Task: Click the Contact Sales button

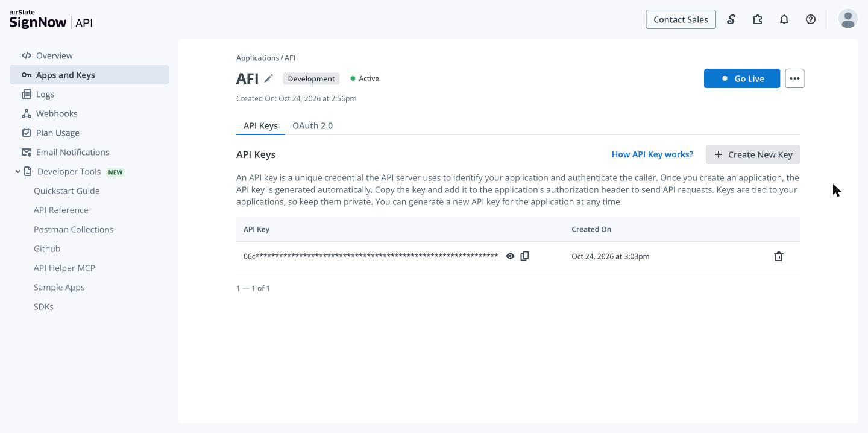Action: (x=681, y=19)
